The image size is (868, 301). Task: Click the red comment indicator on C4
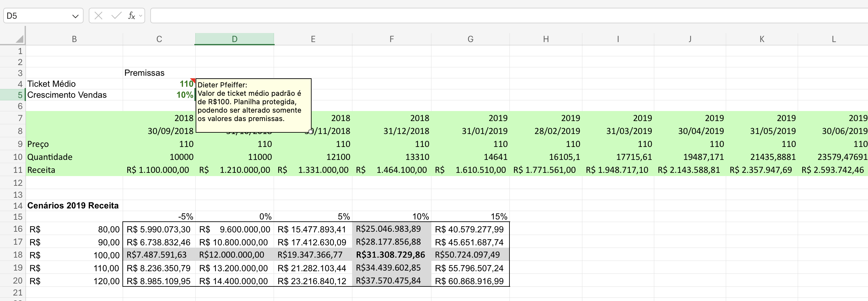193,81
